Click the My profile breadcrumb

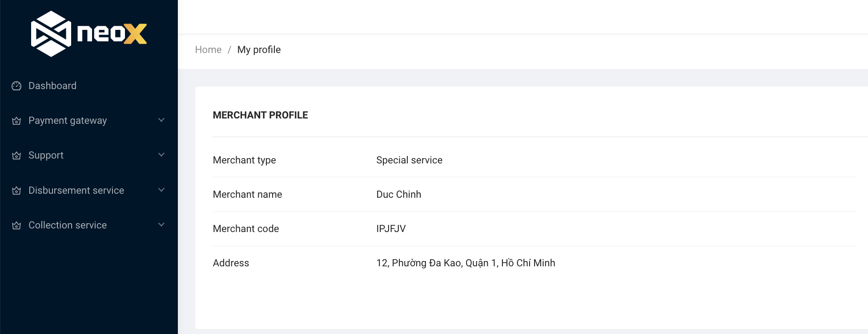(259, 49)
